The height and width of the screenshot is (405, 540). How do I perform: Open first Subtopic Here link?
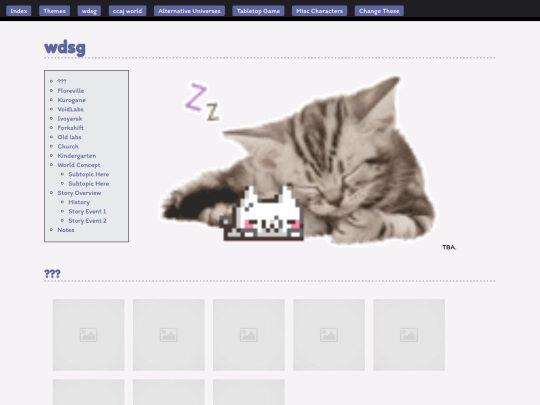(89, 174)
